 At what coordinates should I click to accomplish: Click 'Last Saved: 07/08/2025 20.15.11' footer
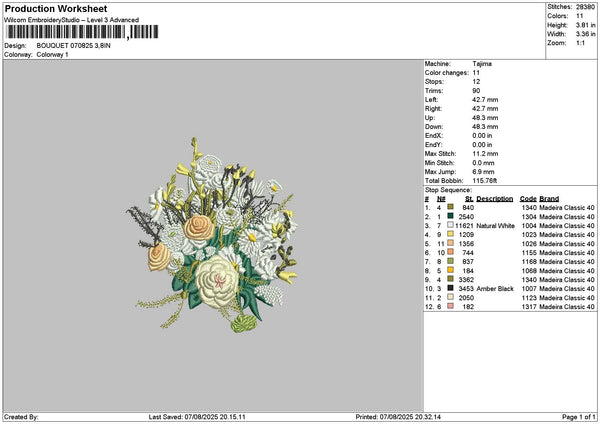(x=197, y=417)
